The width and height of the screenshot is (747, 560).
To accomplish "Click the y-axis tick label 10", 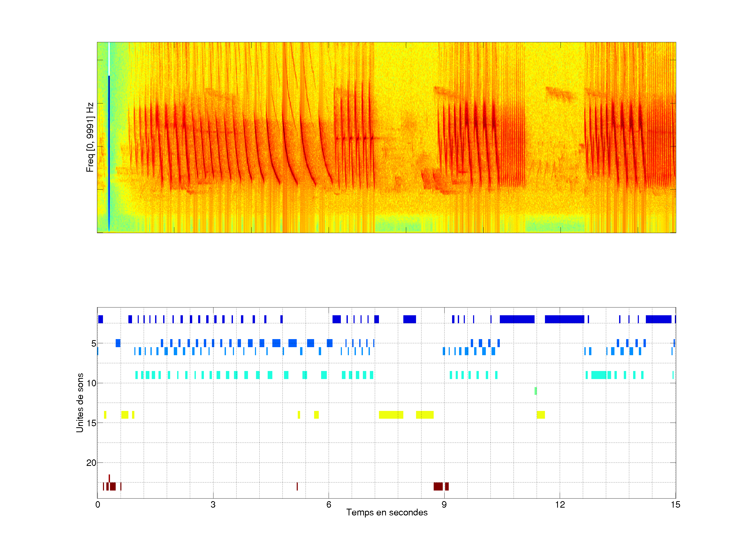I will (x=91, y=383).
